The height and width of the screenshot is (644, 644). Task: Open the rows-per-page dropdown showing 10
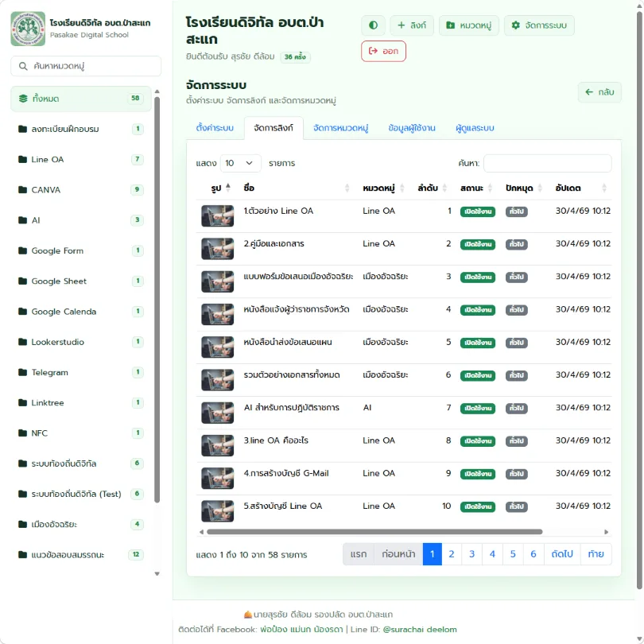pyautogui.click(x=240, y=163)
